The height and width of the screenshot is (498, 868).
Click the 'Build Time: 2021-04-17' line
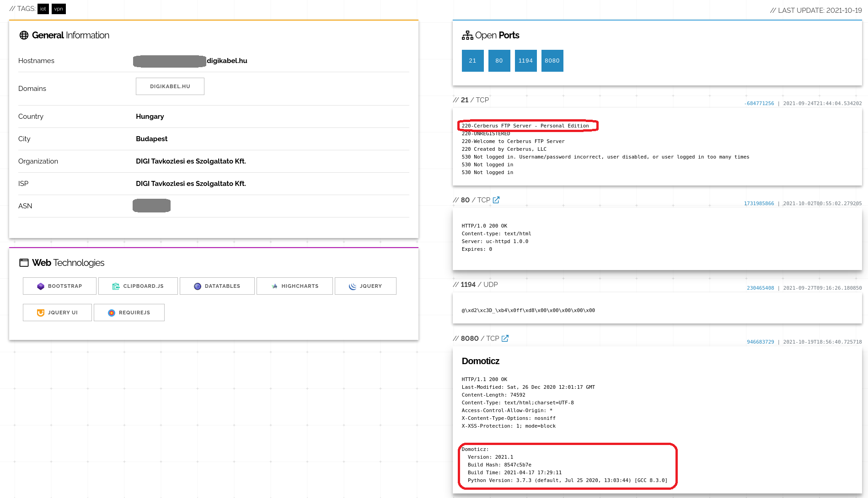(x=514, y=472)
